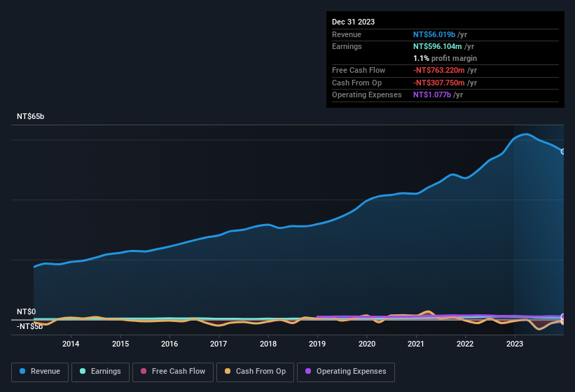Click the NT$0 y-axis label

[26, 311]
